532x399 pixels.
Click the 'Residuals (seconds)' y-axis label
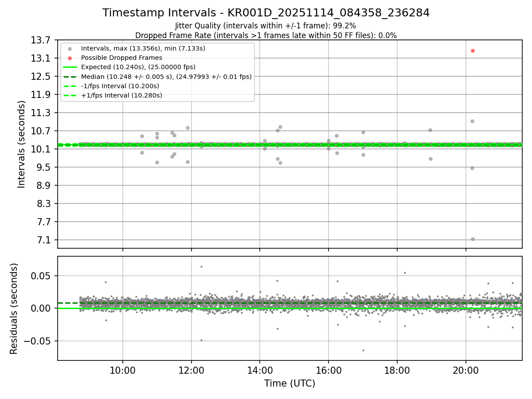pos(14,309)
